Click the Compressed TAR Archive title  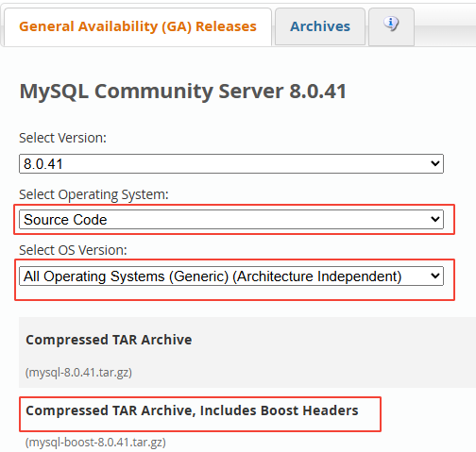pos(109,340)
